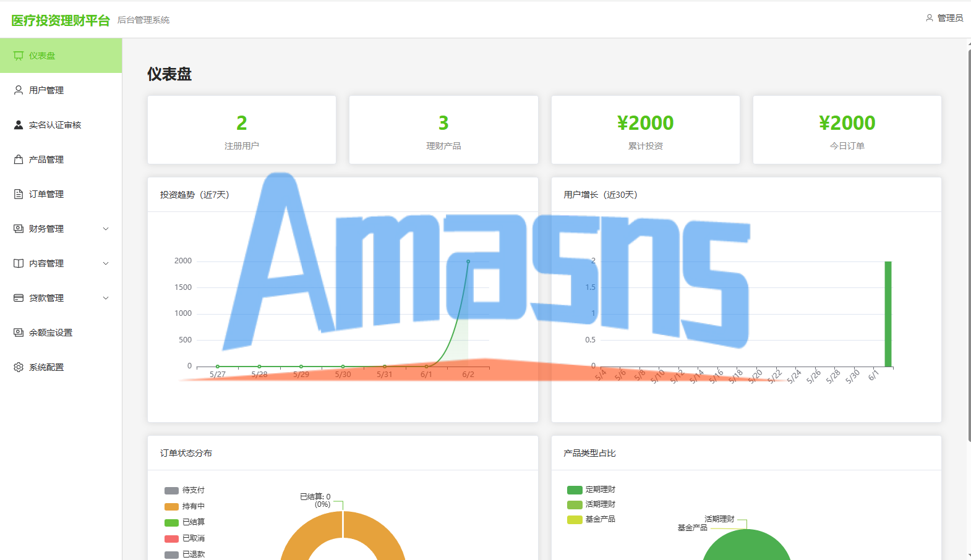Click the 财务管理 money icon
Screen dimensions: 971x560
click(19, 229)
